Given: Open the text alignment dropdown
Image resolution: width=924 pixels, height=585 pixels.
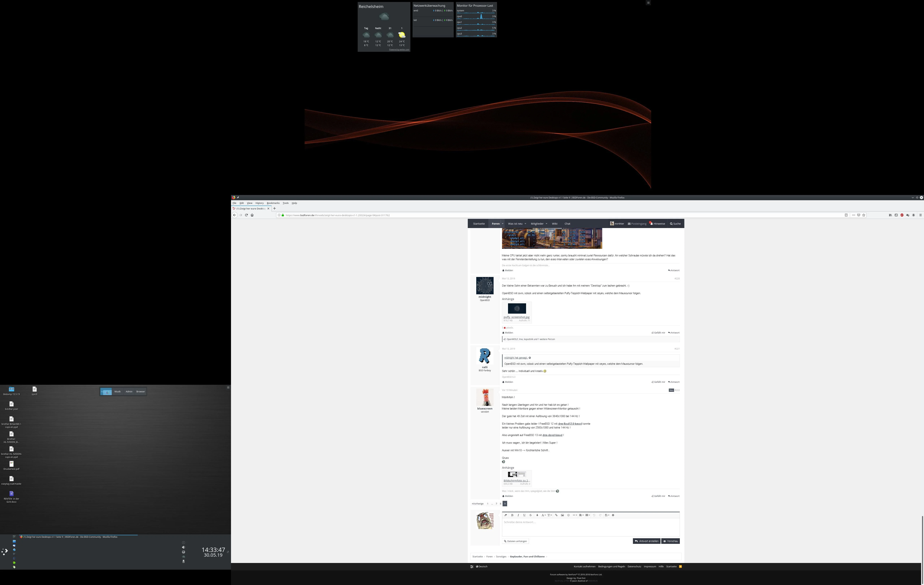Looking at the screenshot, I should [x=581, y=515].
